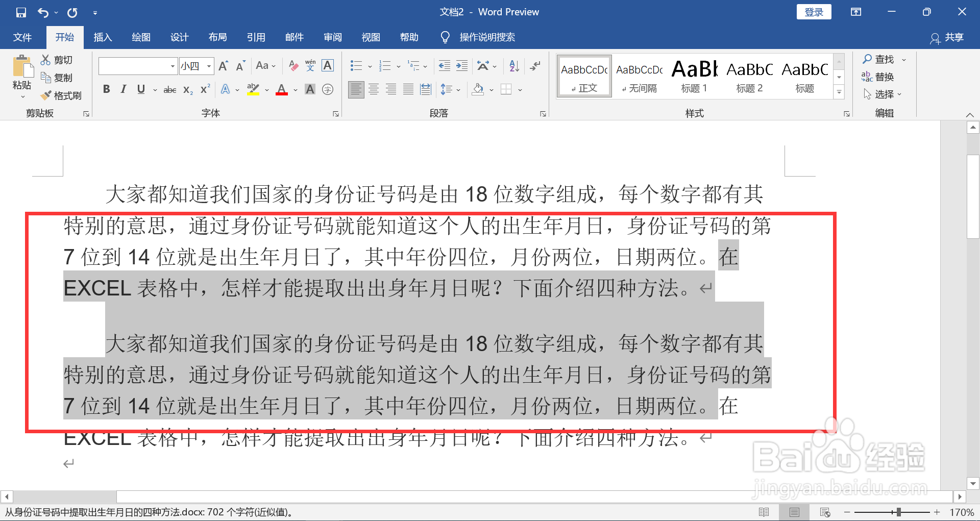Open the font size 小四 dropdown
This screenshot has height=521, width=980.
click(209, 66)
